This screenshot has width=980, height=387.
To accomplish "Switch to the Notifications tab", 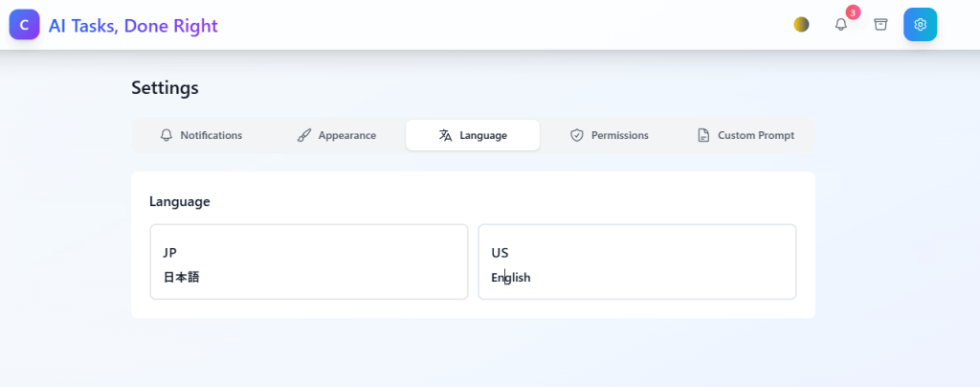I will click(201, 135).
